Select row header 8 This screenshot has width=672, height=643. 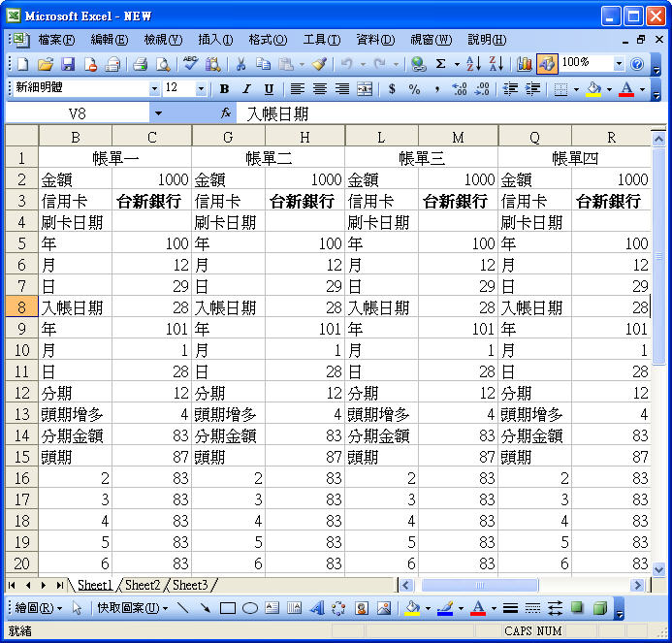point(21,307)
